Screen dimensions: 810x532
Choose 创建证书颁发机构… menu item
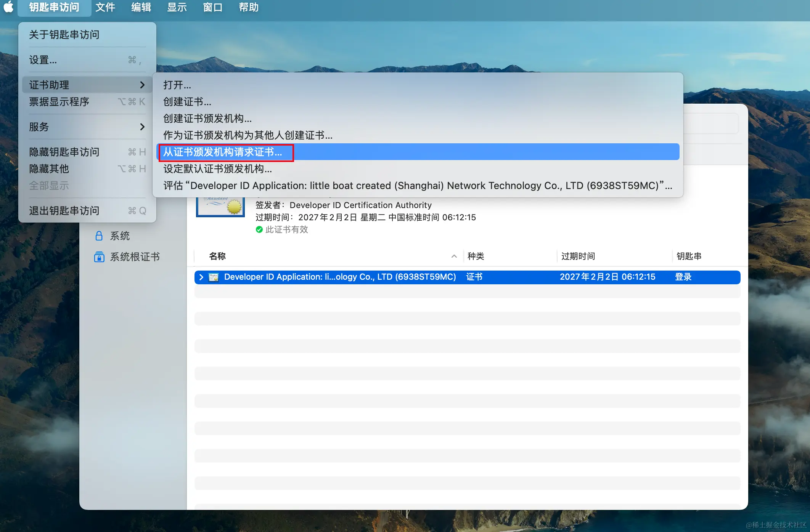207,119
